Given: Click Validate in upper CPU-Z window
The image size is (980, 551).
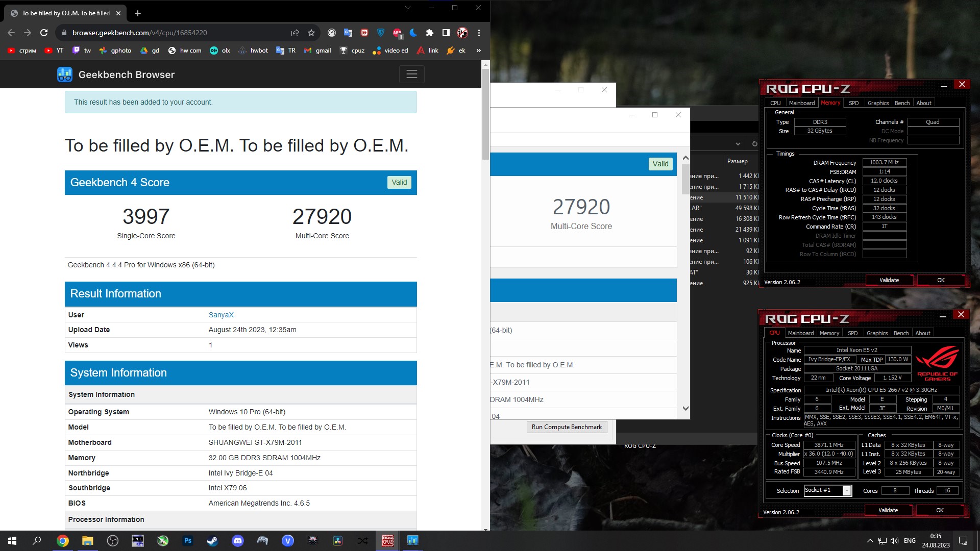Looking at the screenshot, I should point(889,280).
